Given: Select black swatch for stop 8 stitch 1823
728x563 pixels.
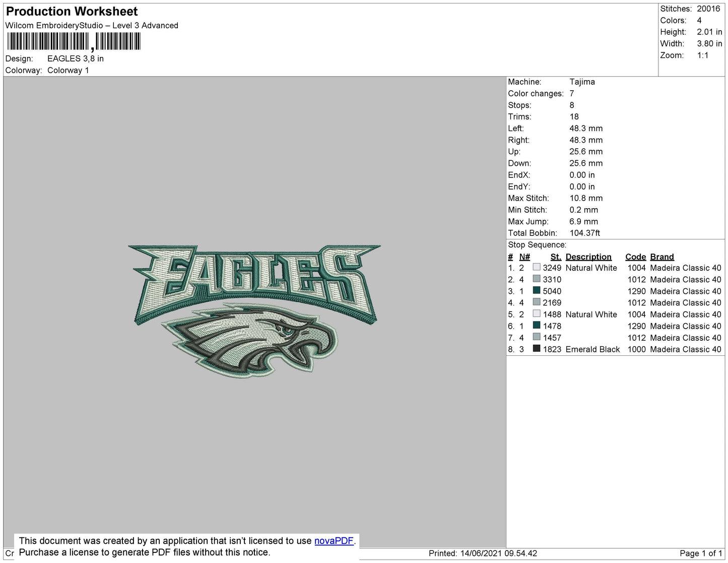Looking at the screenshot, I should tap(537, 348).
